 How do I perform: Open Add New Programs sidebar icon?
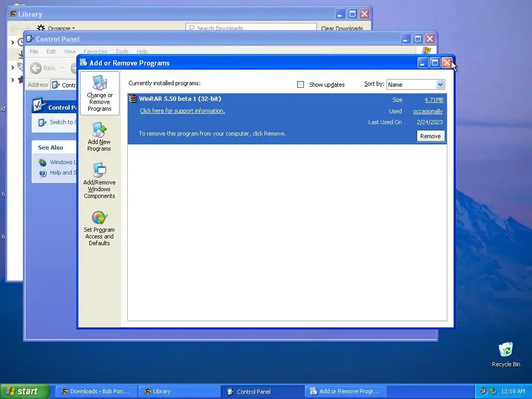(99, 137)
